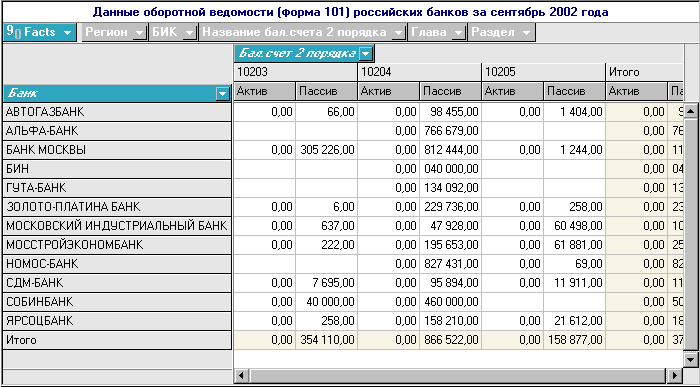The image size is (700, 387).
Task: Click cell value 195 653,00
Action: 450,245
